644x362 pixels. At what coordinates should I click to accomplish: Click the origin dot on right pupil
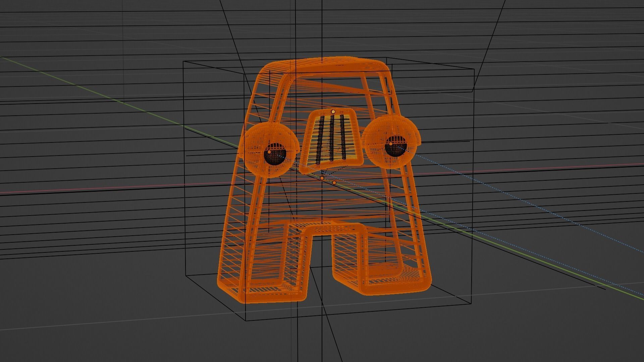click(x=390, y=144)
